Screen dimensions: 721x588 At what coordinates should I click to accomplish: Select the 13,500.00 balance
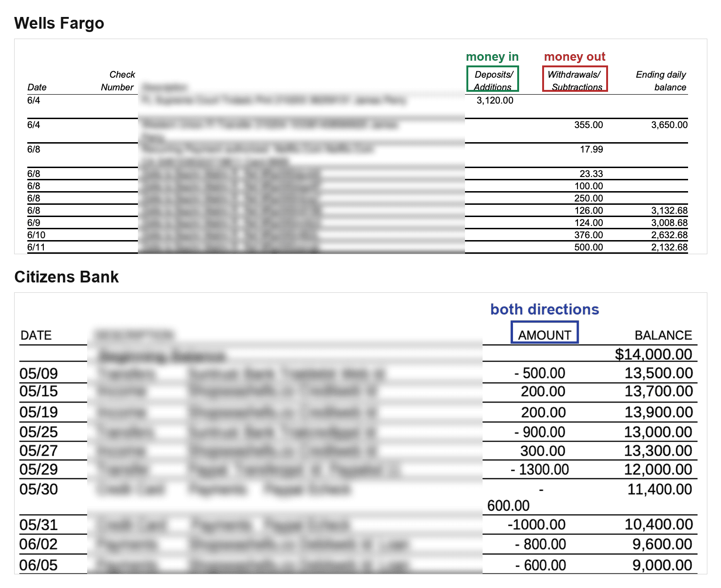(658, 373)
